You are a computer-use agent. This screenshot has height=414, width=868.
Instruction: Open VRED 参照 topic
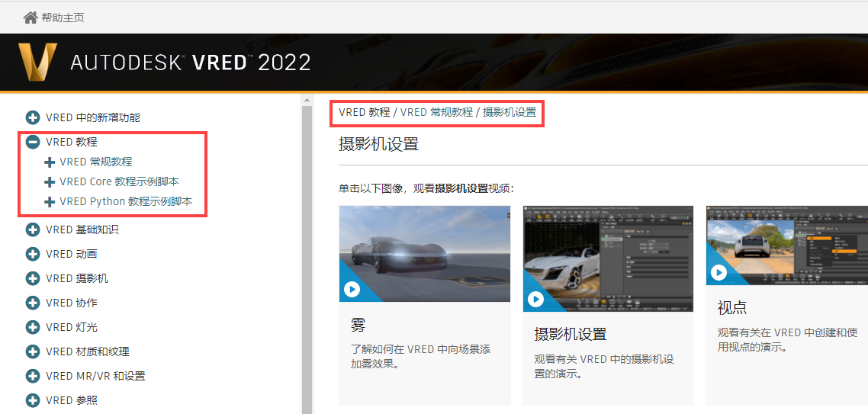click(x=72, y=400)
